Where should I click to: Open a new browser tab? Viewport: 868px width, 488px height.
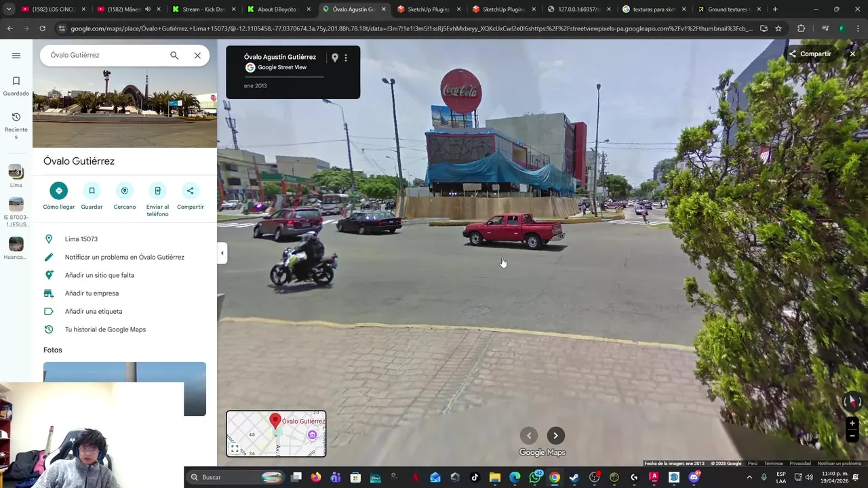coord(775,9)
